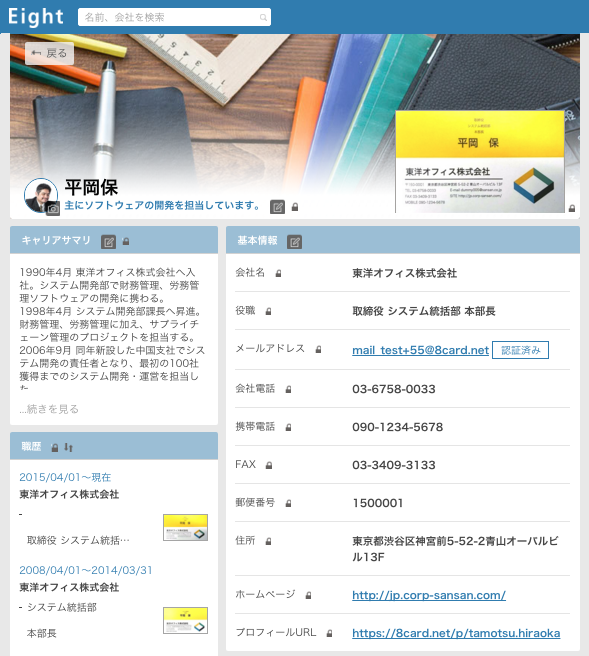Click the sort arrows icon in 職歴 header
The height and width of the screenshot is (656, 589).
(69, 447)
